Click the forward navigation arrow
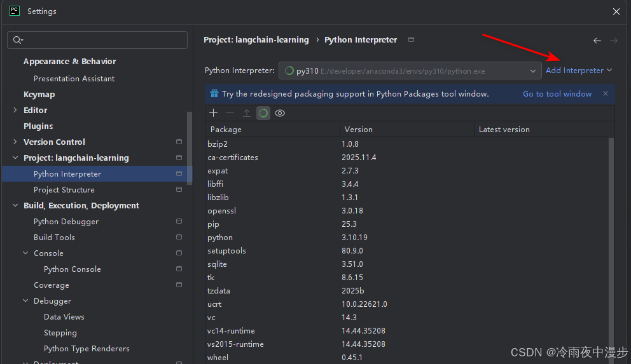 [x=614, y=41]
